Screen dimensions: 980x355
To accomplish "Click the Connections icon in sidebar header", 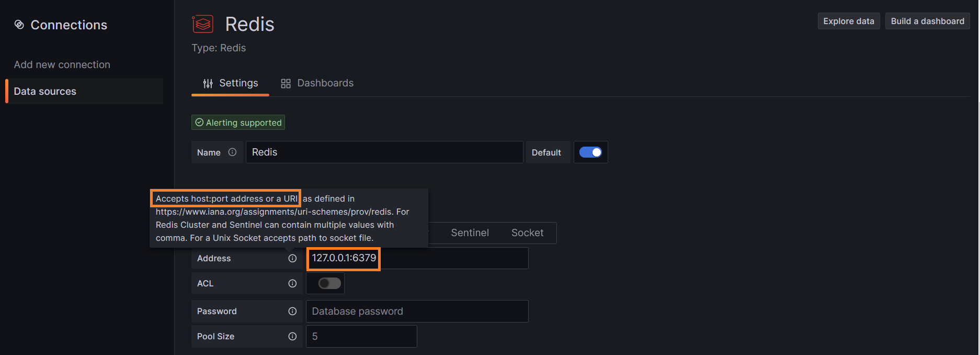I will pyautogui.click(x=19, y=25).
